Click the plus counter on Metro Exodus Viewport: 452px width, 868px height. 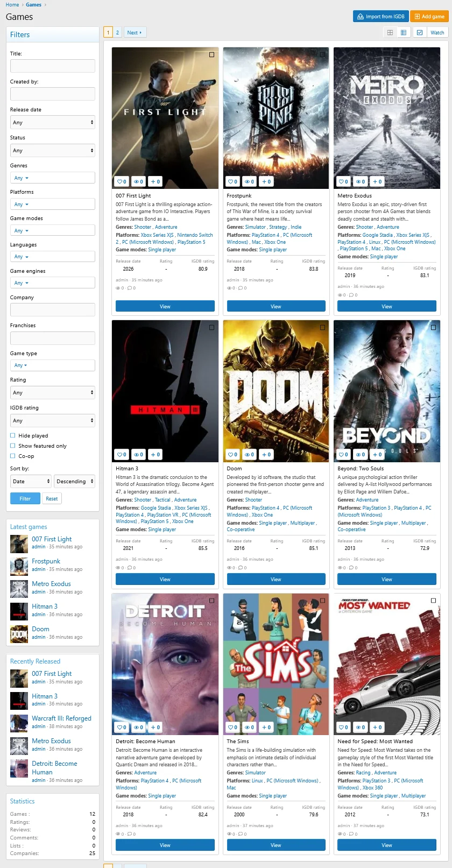click(377, 181)
